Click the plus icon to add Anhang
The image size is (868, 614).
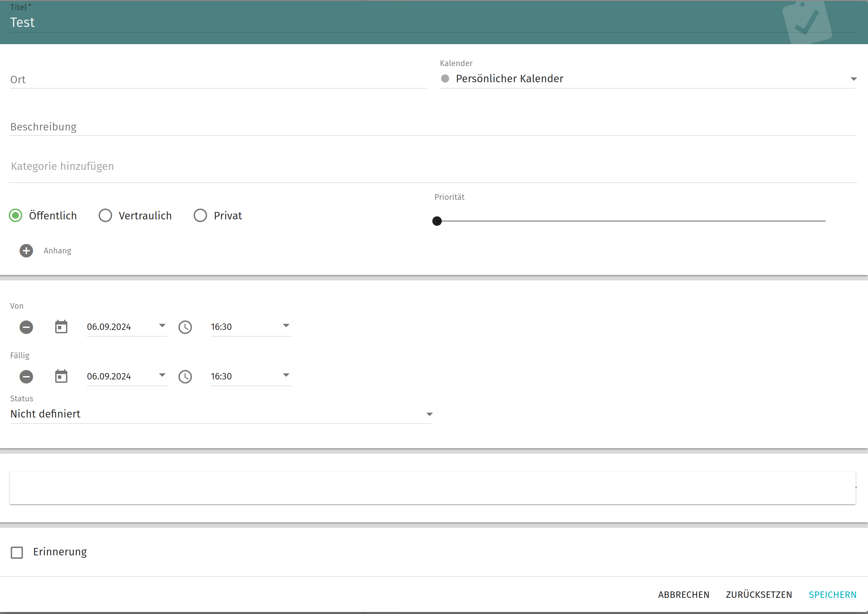click(26, 251)
